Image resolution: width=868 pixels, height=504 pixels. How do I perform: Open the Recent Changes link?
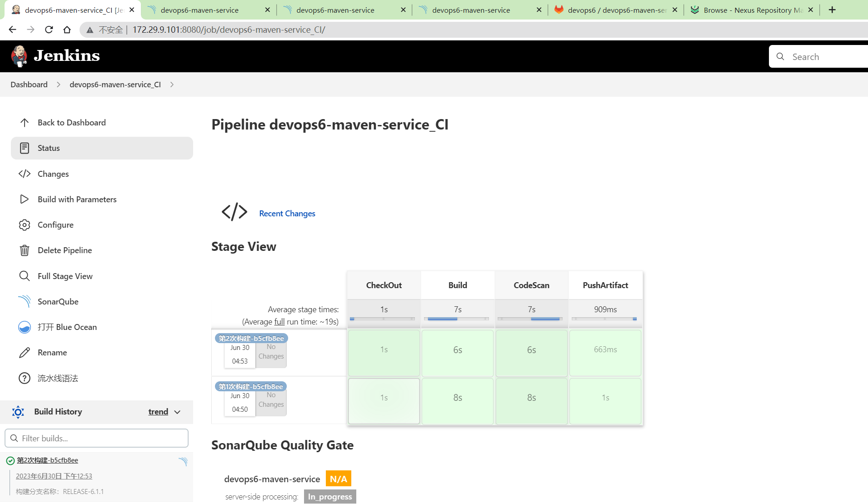[287, 214]
